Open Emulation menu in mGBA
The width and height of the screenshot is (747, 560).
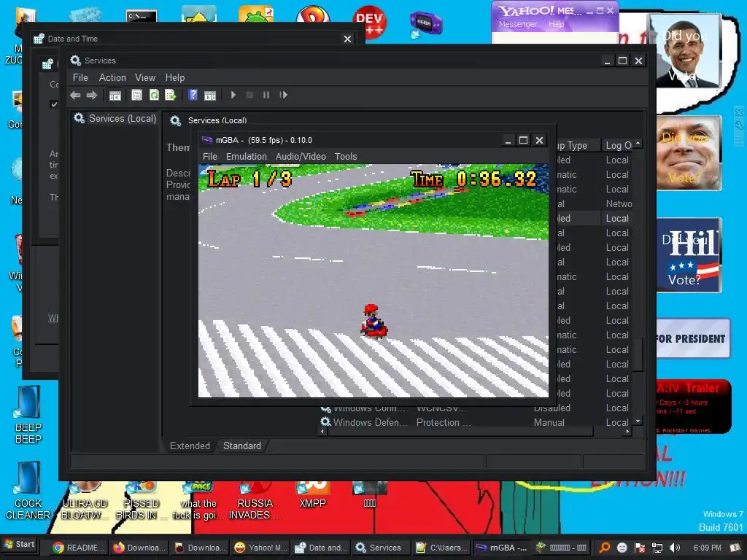pyautogui.click(x=247, y=157)
